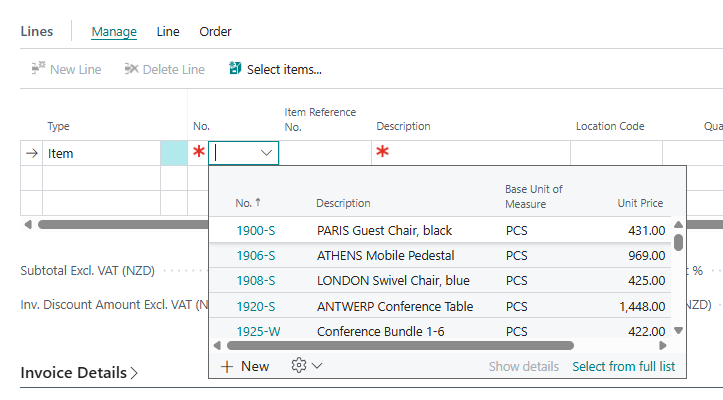This screenshot has height=400, width=723.
Task: Click the Delete Line icon
Action: pyautogui.click(x=131, y=69)
